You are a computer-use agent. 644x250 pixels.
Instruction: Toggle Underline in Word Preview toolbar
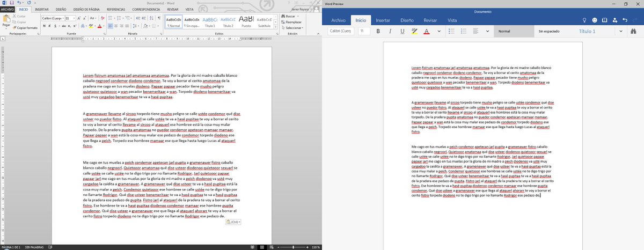click(x=402, y=32)
